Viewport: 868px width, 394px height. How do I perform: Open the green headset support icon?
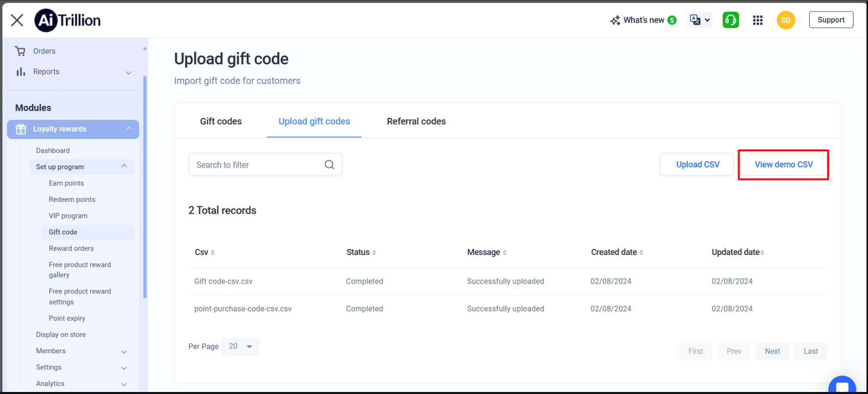(x=731, y=20)
